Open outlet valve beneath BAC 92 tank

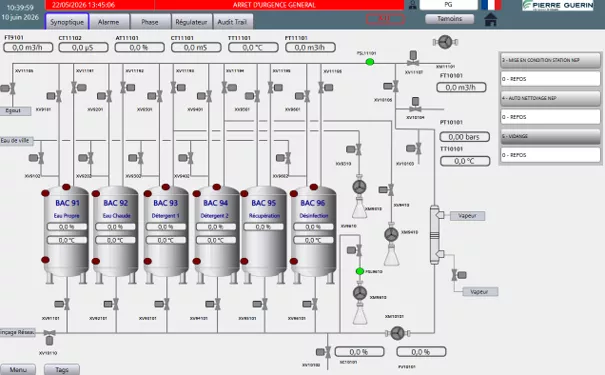[x=112, y=304]
